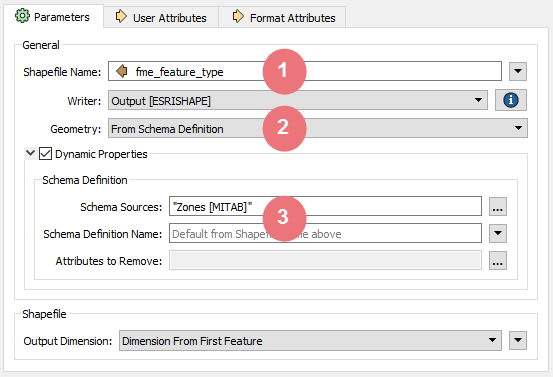Viewport: 553px width, 377px height.
Task: Collapse the Dynamic Properties section chevron
Action: pyautogui.click(x=31, y=153)
